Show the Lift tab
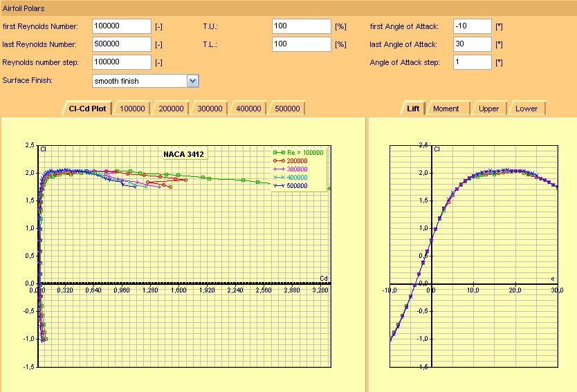The width and height of the screenshot is (577, 392). point(413,109)
